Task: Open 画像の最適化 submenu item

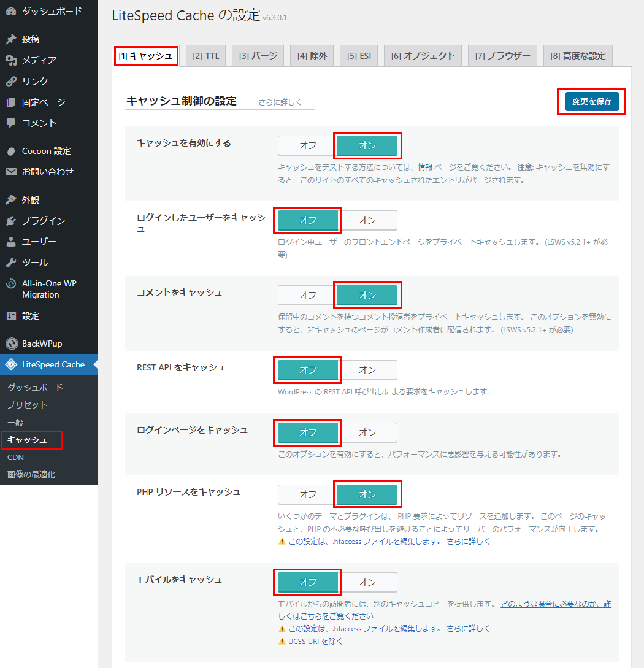Action: [31, 474]
